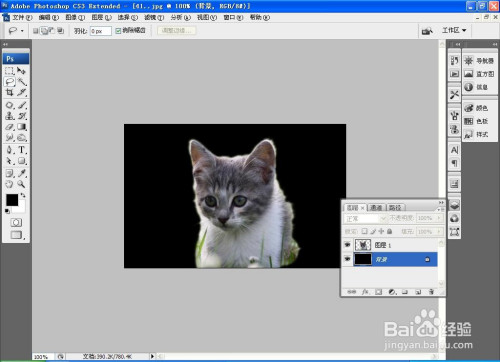Image resolution: width=500 pixels, height=362 pixels.
Task: Open the Navigator panel button
Action: (479, 61)
